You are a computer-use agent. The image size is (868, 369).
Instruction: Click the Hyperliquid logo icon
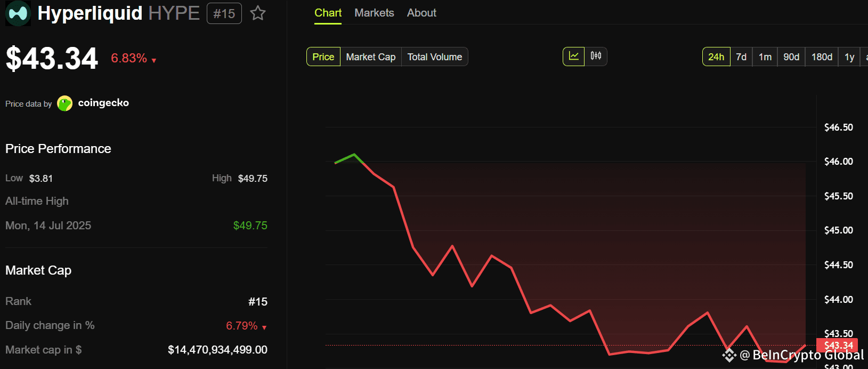coord(18,13)
